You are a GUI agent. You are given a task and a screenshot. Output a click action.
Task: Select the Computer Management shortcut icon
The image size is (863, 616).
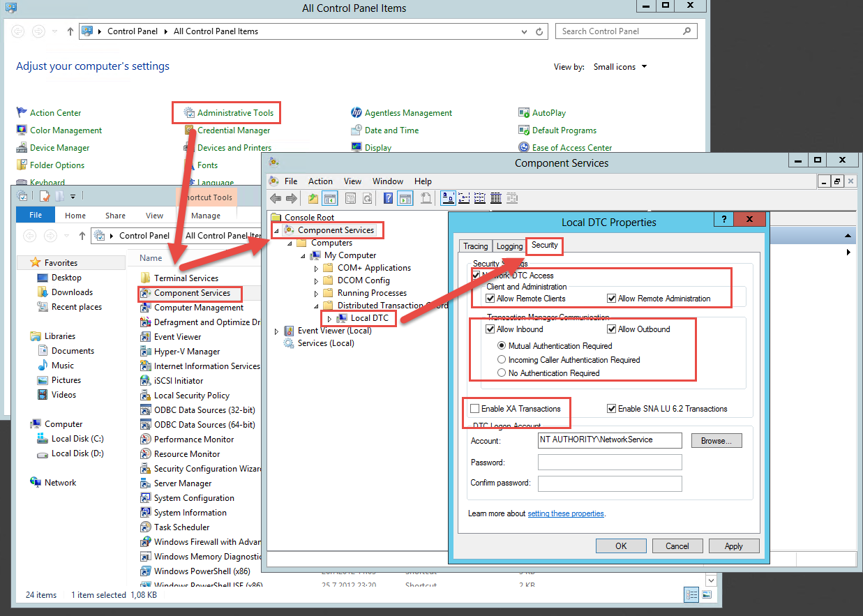(146, 308)
